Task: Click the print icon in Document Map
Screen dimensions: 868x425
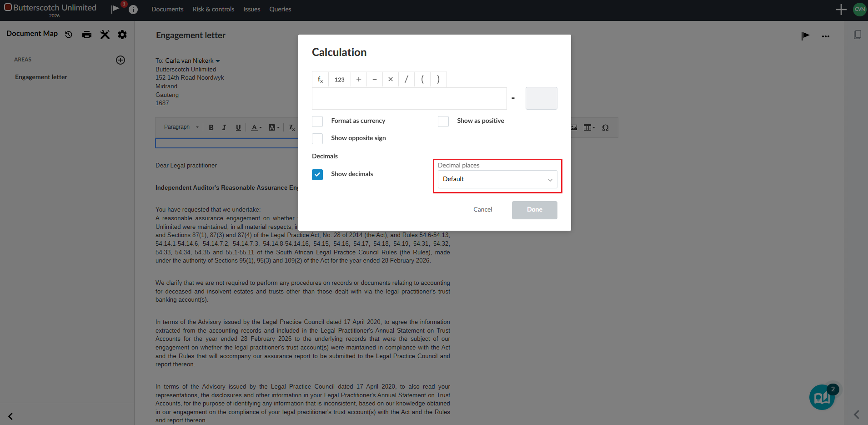Action: click(x=87, y=35)
